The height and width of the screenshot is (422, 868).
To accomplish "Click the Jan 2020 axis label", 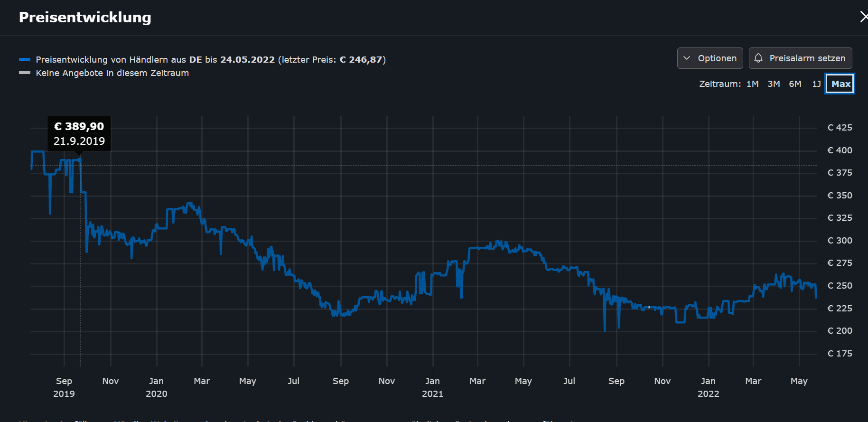I will 157,387.
